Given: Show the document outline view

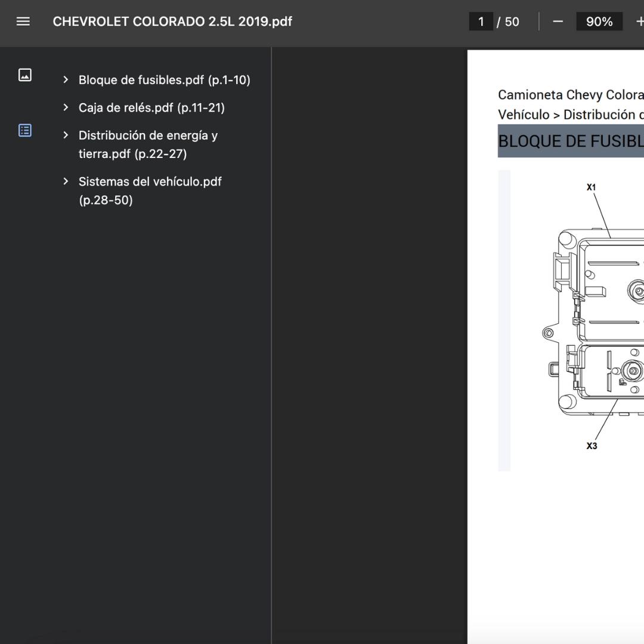Looking at the screenshot, I should point(25,130).
